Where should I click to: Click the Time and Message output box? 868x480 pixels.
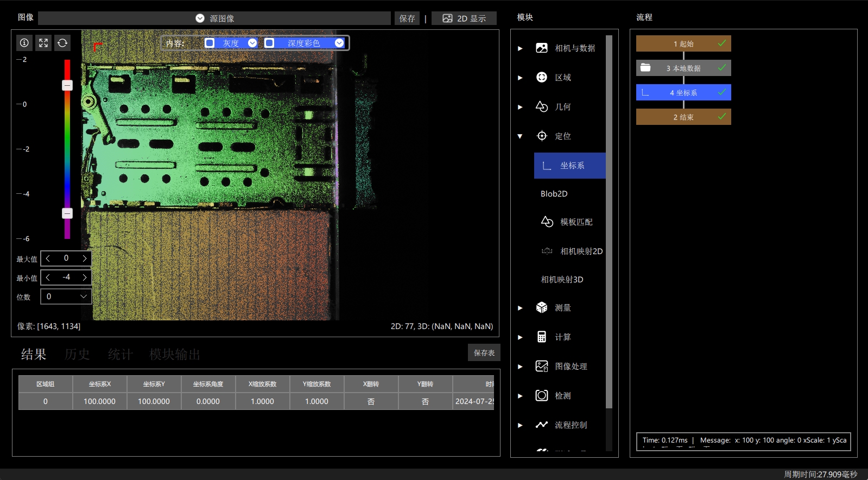point(744,441)
